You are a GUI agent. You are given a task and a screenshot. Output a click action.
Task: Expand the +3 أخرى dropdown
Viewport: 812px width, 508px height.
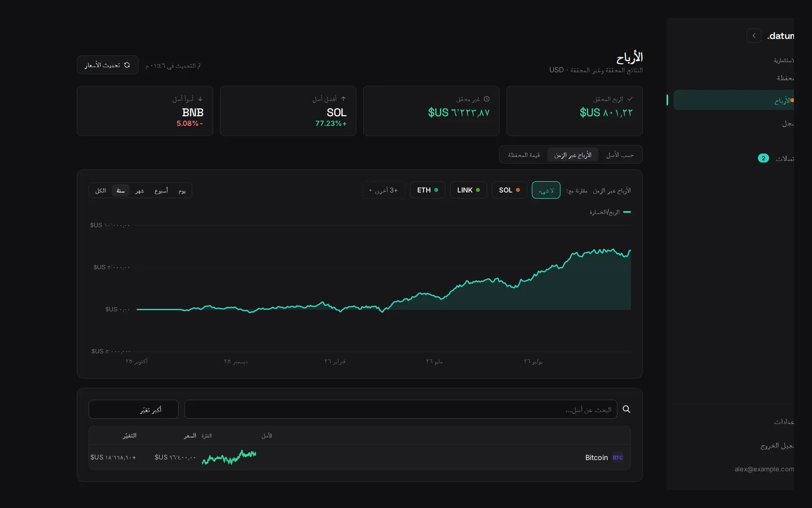coord(383,190)
